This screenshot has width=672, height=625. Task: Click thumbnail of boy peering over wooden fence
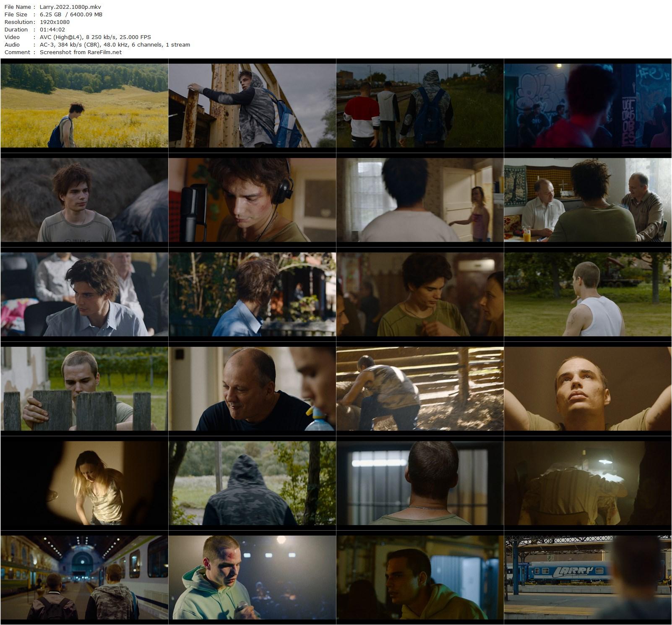point(84,388)
